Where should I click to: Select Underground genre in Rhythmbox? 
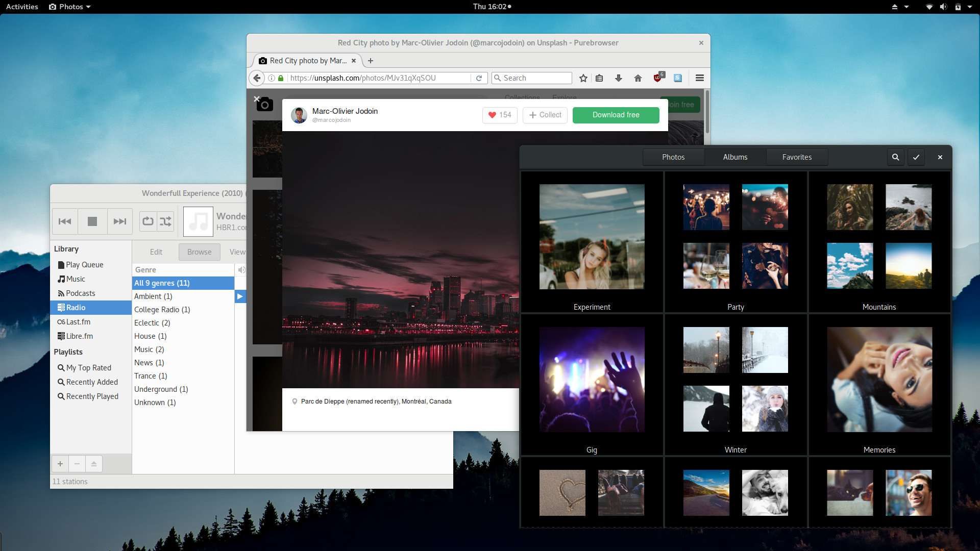pyautogui.click(x=160, y=389)
